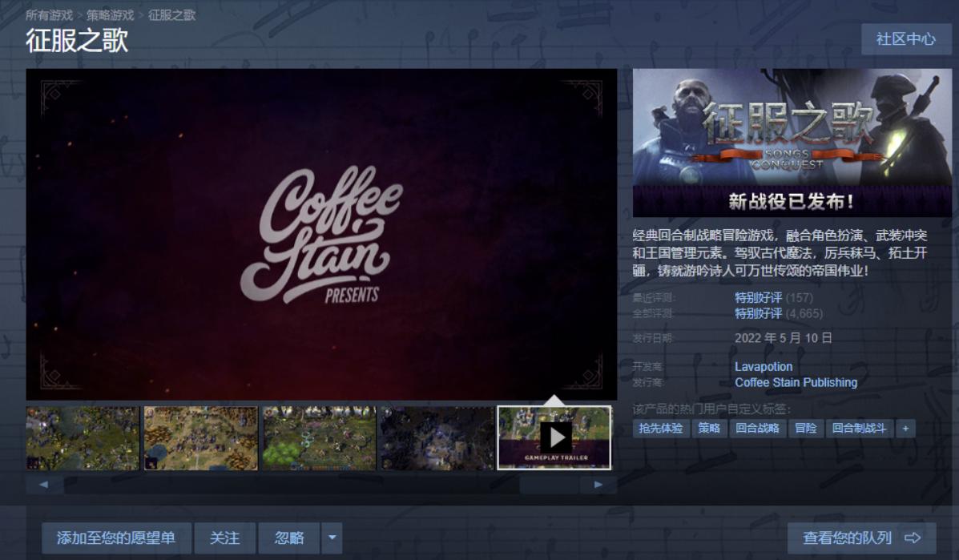Open the 策略游戏 breadcrumb link
This screenshot has height=560, width=959.
pyautogui.click(x=110, y=15)
